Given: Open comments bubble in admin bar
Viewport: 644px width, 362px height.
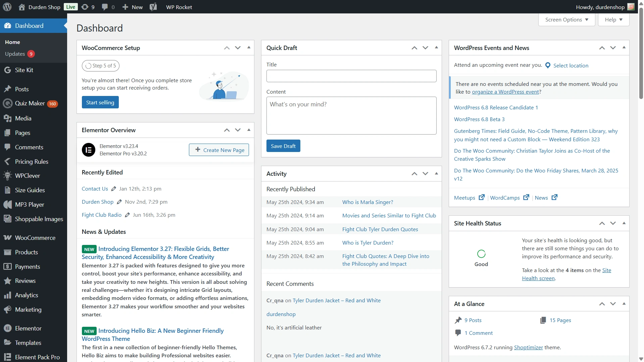Looking at the screenshot, I should tap(108, 7).
